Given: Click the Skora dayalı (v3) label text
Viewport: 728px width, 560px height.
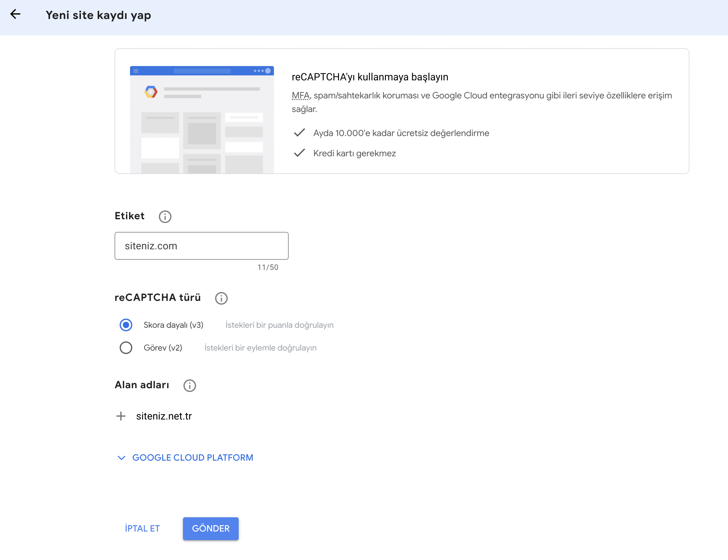Looking at the screenshot, I should 173,325.
